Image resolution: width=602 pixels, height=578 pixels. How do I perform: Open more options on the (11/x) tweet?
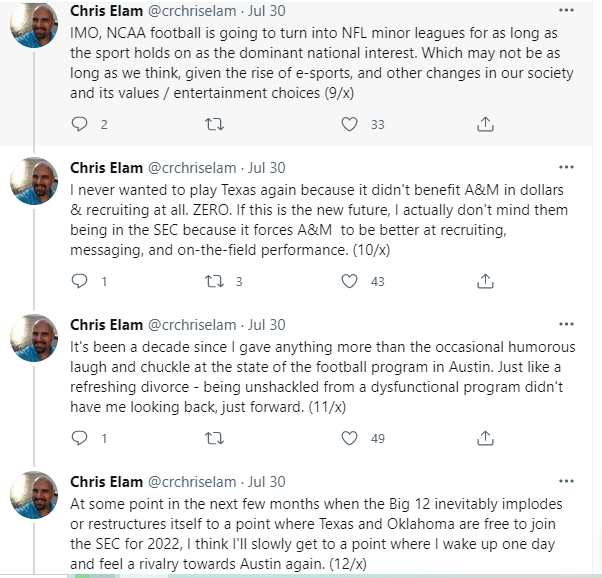pos(566,324)
